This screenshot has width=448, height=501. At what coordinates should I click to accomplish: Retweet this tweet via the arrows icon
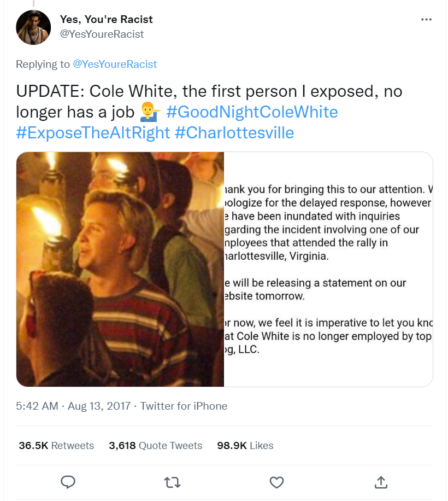[x=172, y=482]
